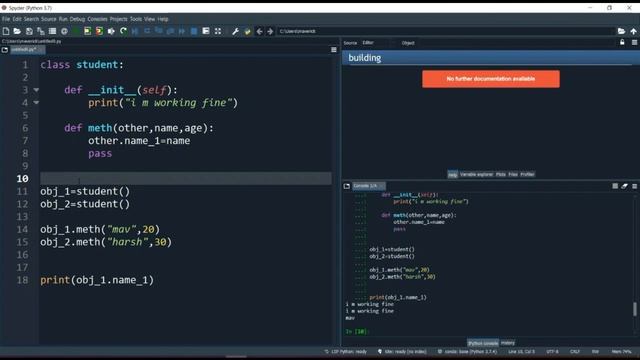Maximize the current pane
The height and width of the screenshot is (360, 640).
click(206, 31)
